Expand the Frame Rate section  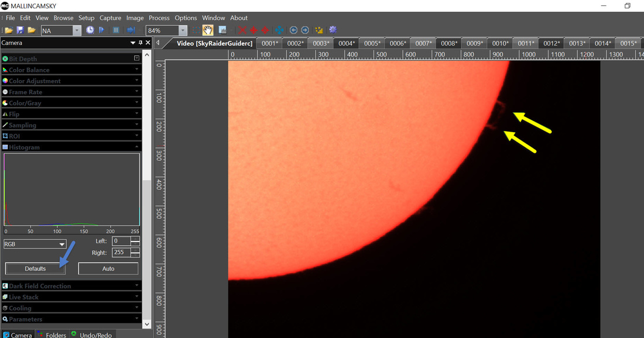(71, 92)
